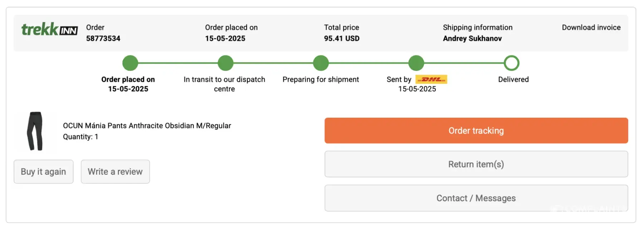The height and width of the screenshot is (228, 644).
Task: Click the OCUN Mánia Pants product name
Action: pos(147,126)
